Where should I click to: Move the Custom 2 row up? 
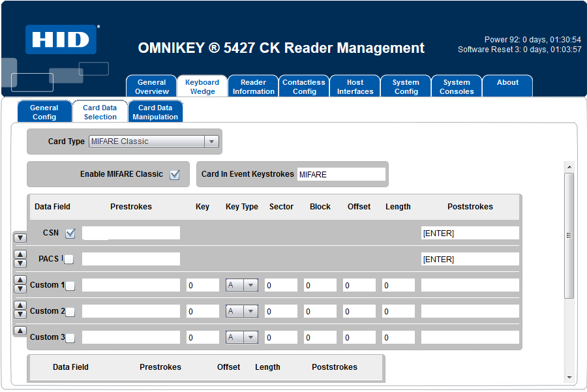(20, 306)
